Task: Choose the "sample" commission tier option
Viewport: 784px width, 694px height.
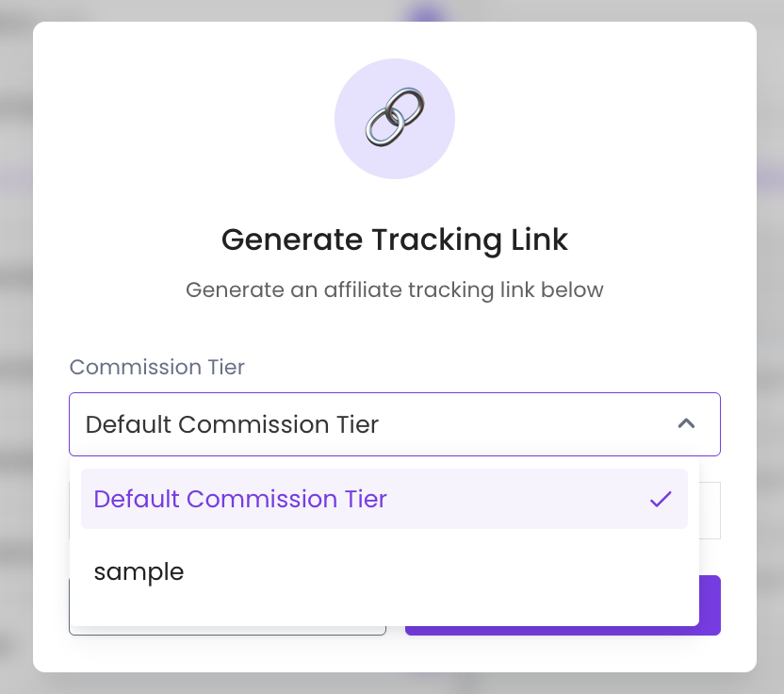Action: pyautogui.click(x=139, y=571)
